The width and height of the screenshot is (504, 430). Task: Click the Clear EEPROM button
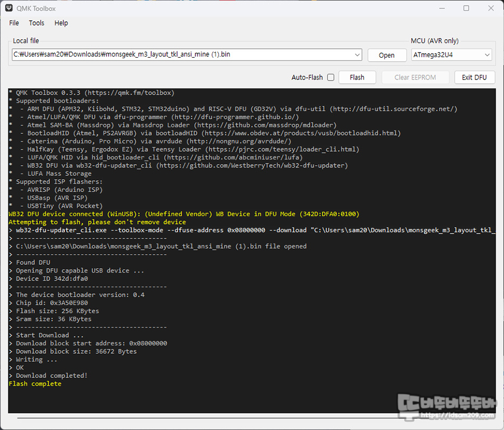click(x=415, y=77)
